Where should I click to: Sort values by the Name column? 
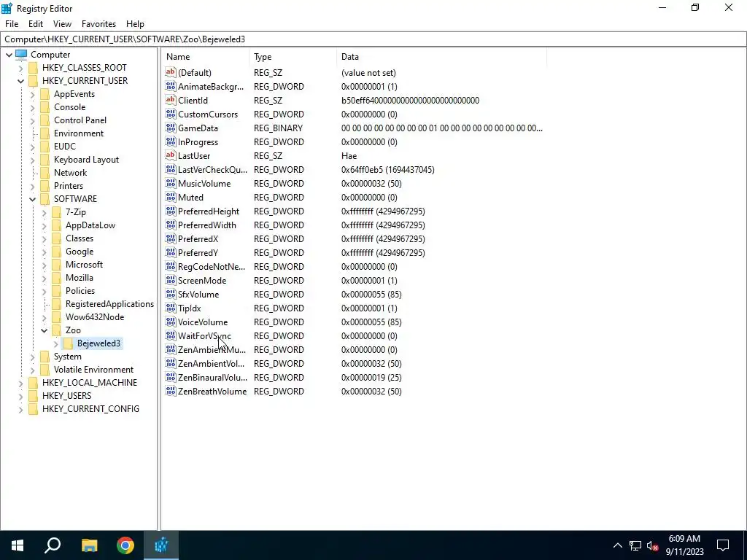205,57
